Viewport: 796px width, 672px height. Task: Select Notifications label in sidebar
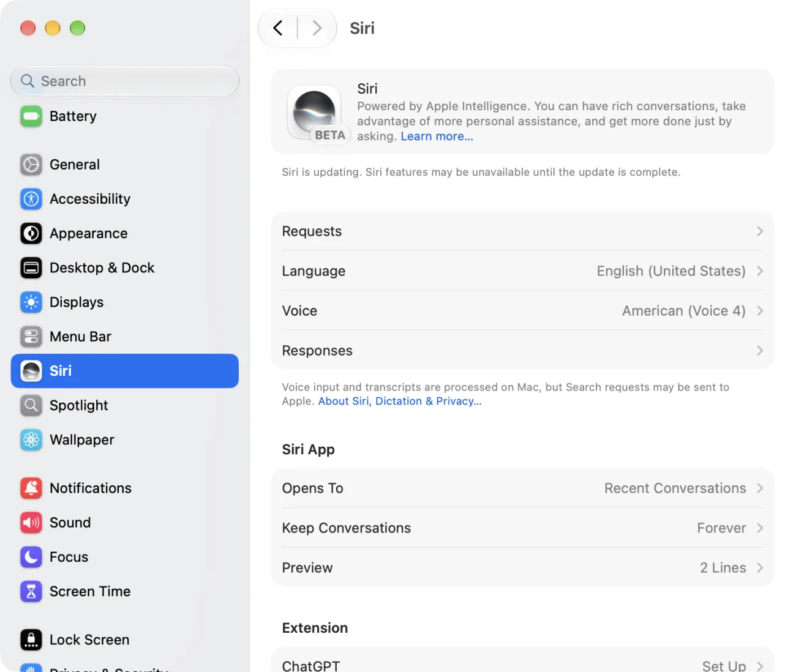[91, 488]
